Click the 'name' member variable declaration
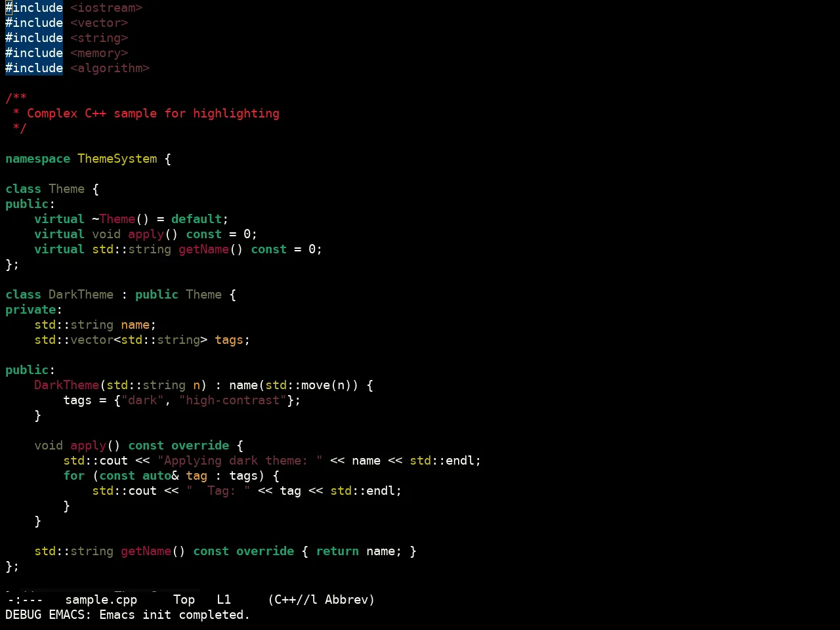 (x=135, y=325)
